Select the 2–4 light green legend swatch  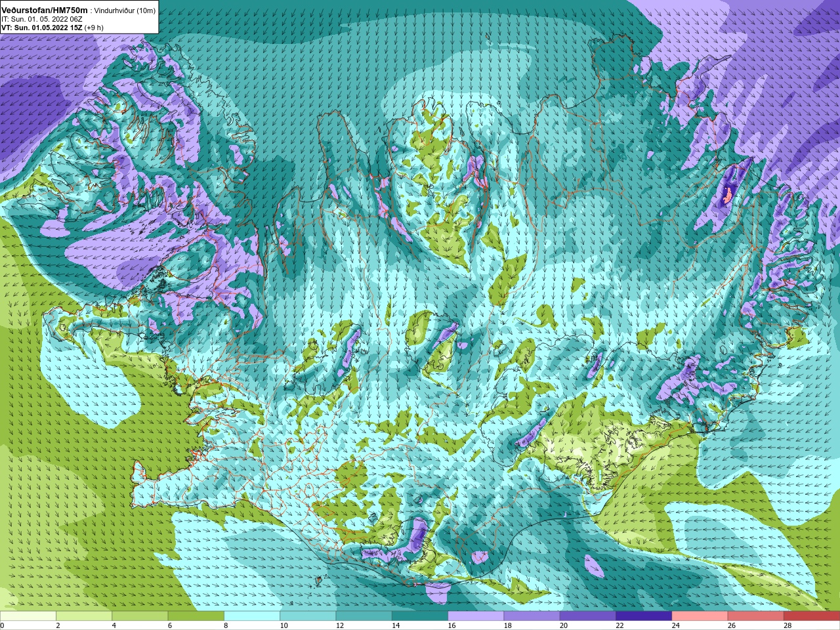coord(84,616)
